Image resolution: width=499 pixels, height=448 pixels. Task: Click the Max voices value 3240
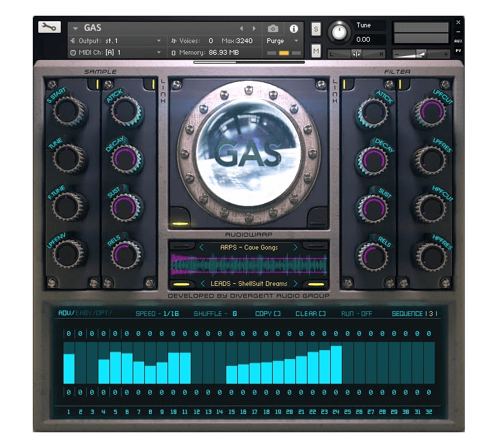pyautogui.click(x=244, y=41)
